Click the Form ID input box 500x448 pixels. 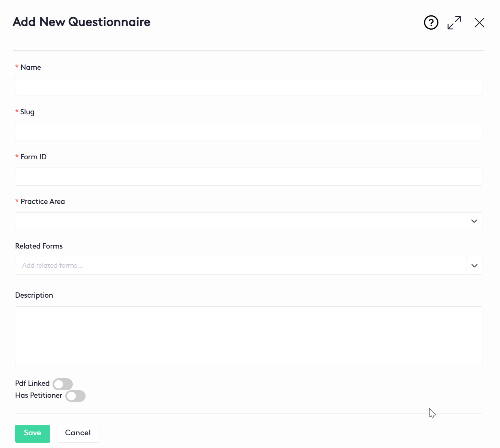point(248,177)
